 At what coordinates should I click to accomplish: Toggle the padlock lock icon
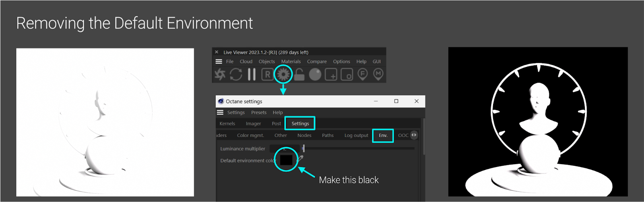tap(299, 74)
